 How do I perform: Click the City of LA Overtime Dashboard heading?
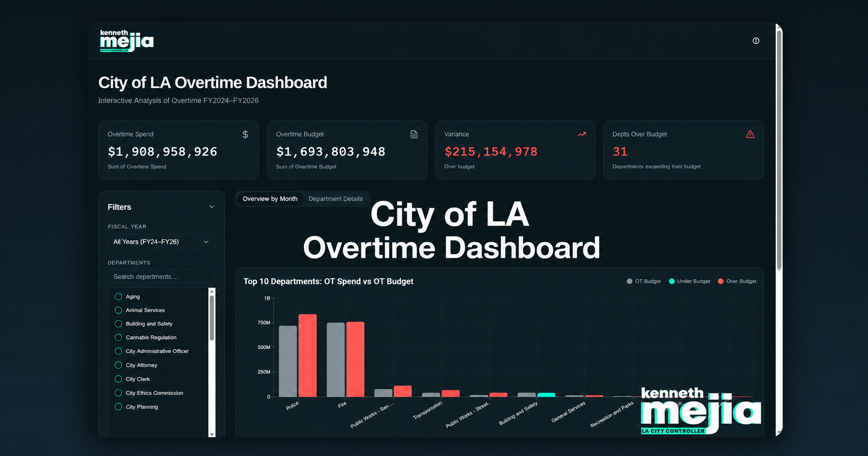click(x=213, y=82)
